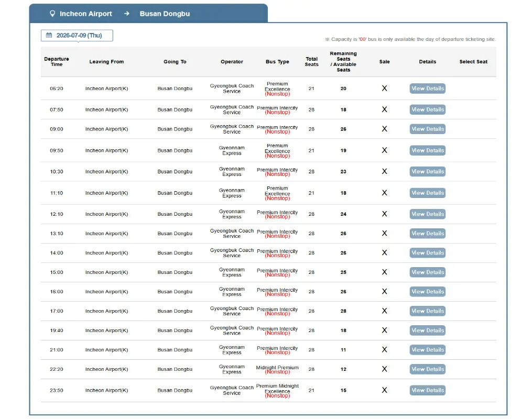Screen dimensions: 532x419
Task: View Details for the 09:50 Gyeonnam Express bus
Action: click(x=428, y=150)
